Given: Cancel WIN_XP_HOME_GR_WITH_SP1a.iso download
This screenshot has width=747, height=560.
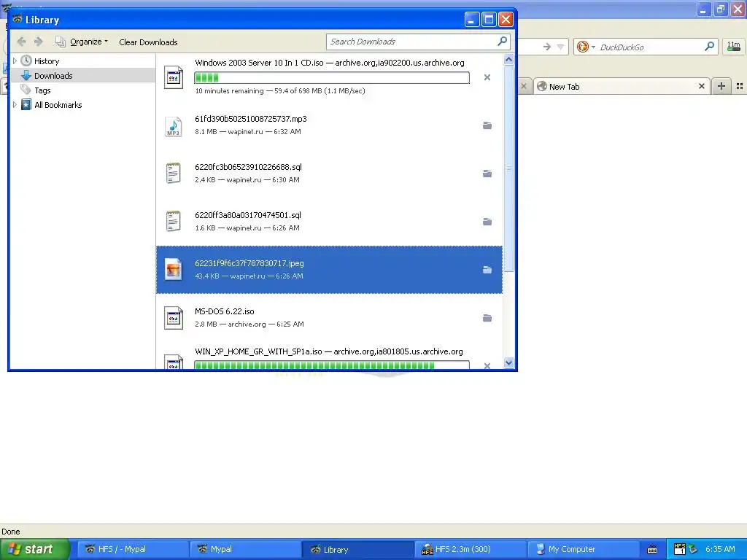Looking at the screenshot, I should (x=487, y=365).
